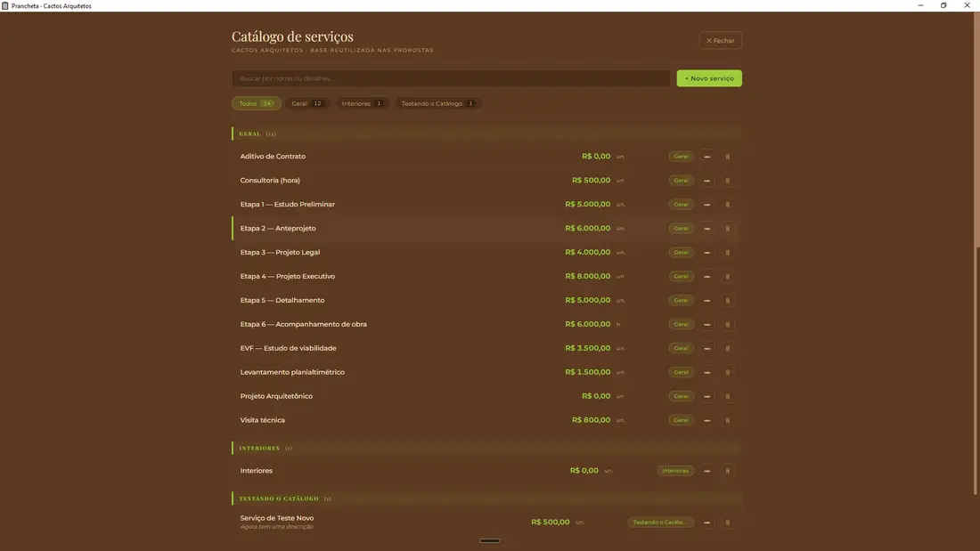The width and height of the screenshot is (980, 551).
Task: Click the GERAL group header
Action: (486, 134)
